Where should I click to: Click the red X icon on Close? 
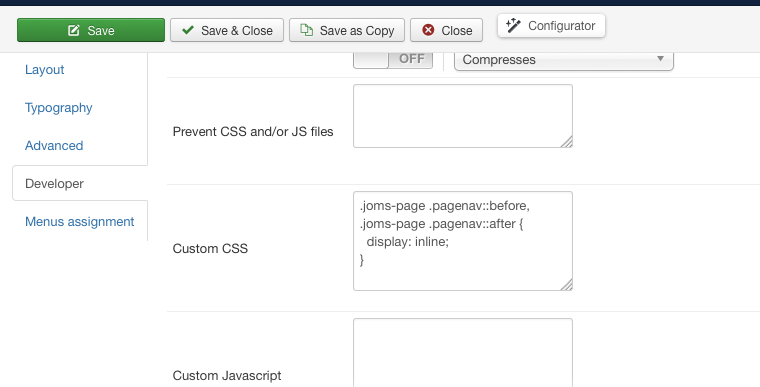click(x=428, y=30)
